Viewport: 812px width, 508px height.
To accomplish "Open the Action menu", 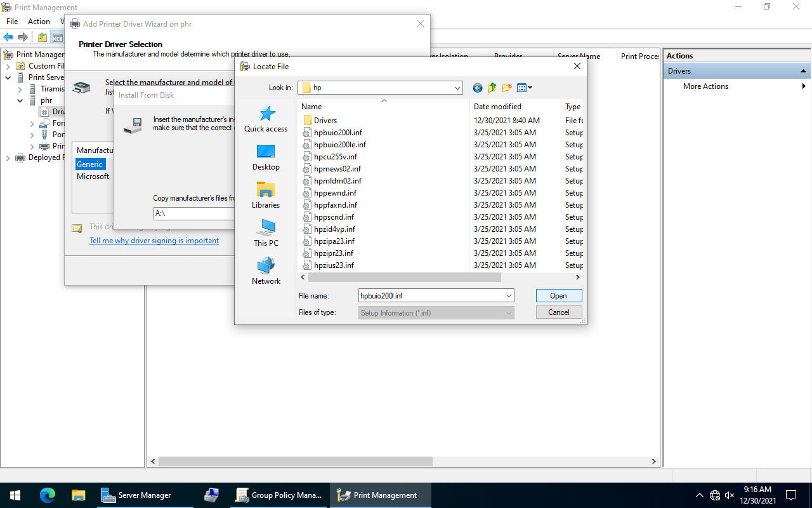I will 39,22.
